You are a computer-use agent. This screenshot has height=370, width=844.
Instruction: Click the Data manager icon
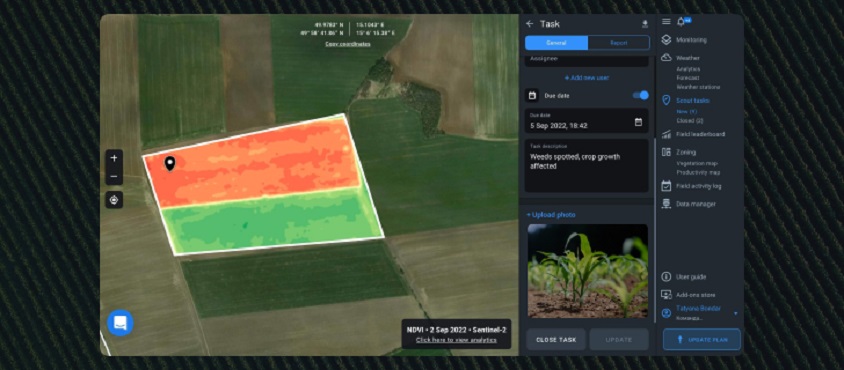coord(666,204)
